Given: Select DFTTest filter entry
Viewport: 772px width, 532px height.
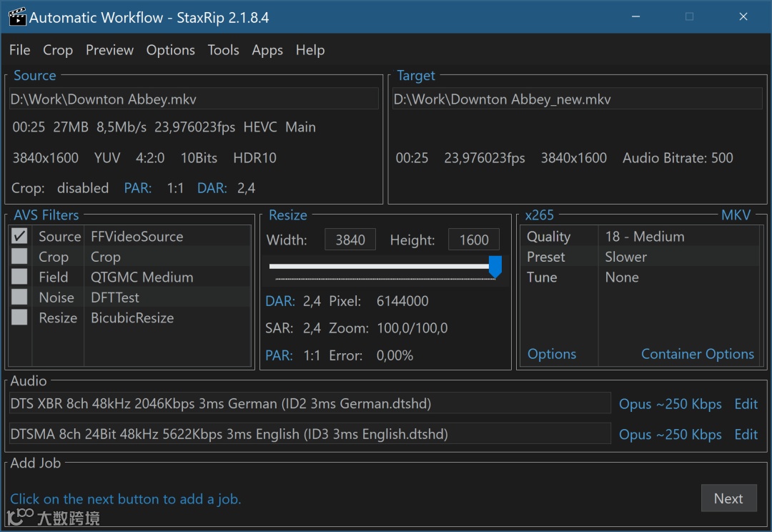Looking at the screenshot, I should tap(114, 297).
